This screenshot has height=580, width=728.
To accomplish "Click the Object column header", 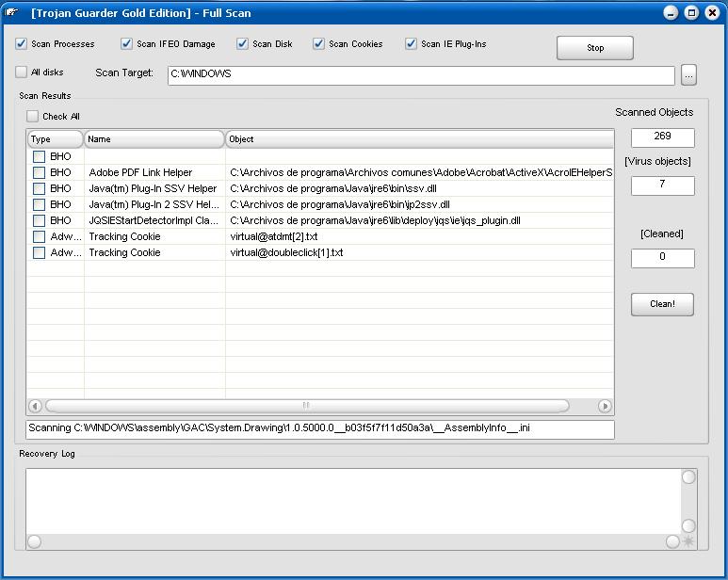I will pyautogui.click(x=419, y=139).
